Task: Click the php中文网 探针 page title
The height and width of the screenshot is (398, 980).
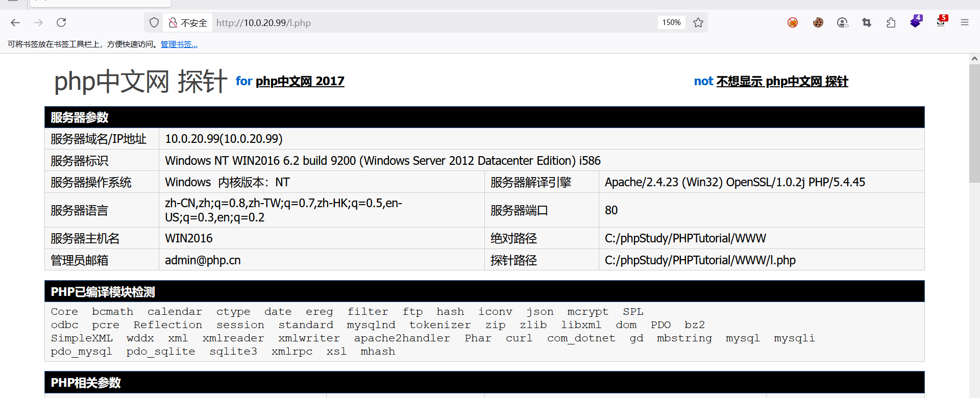Action: tap(140, 81)
